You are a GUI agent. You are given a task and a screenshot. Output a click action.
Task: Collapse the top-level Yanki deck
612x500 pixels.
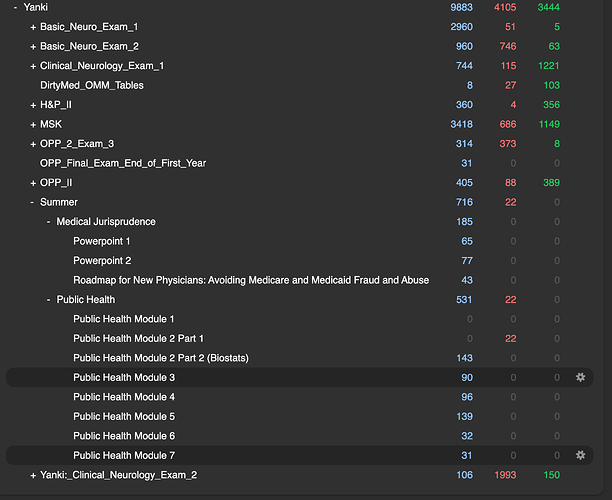click(15, 7)
